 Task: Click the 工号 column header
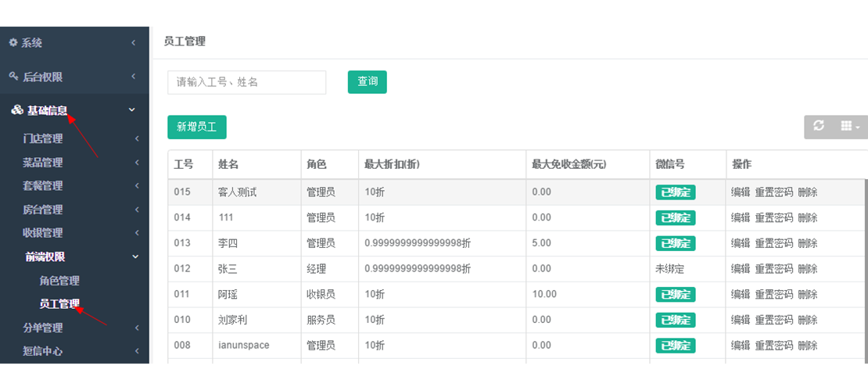point(183,165)
